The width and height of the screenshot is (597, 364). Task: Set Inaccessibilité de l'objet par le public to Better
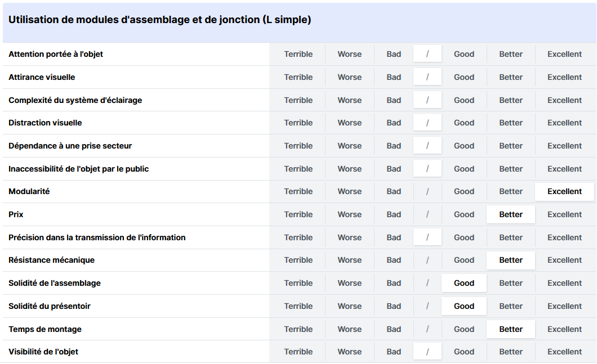[x=511, y=168]
